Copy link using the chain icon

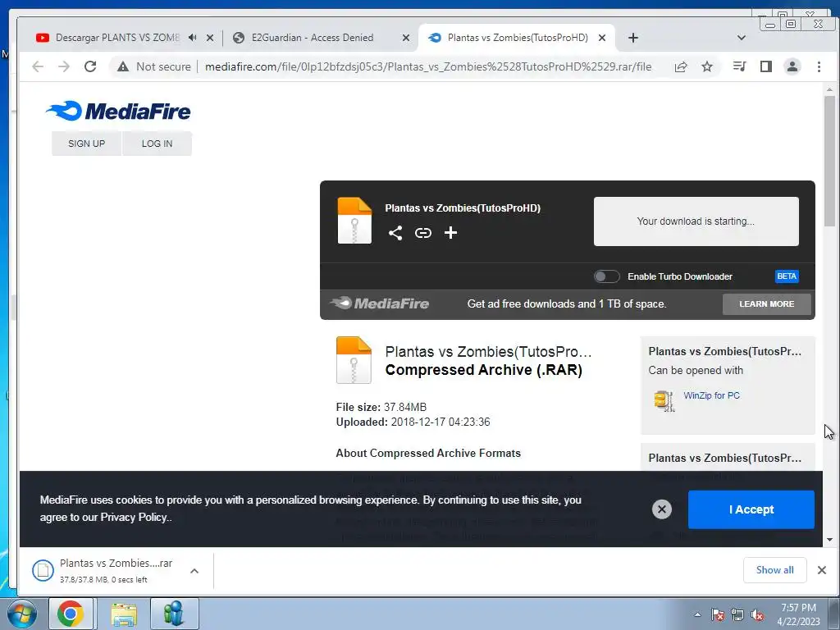423,232
